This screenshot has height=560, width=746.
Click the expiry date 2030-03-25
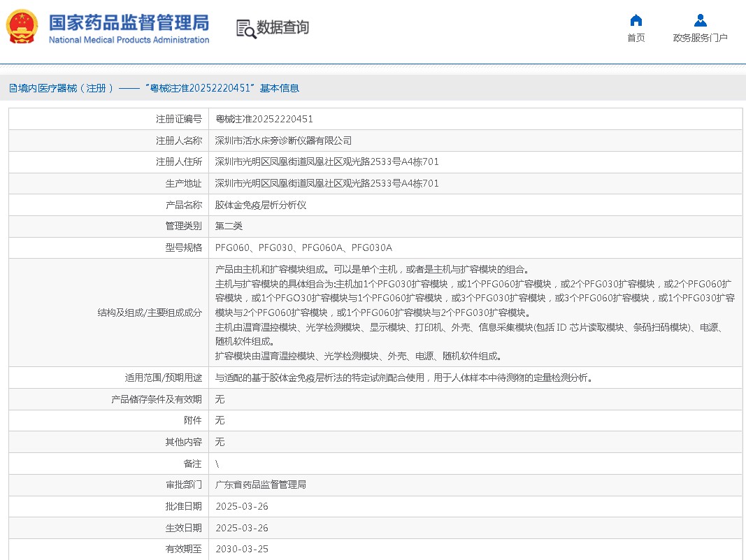click(x=241, y=549)
